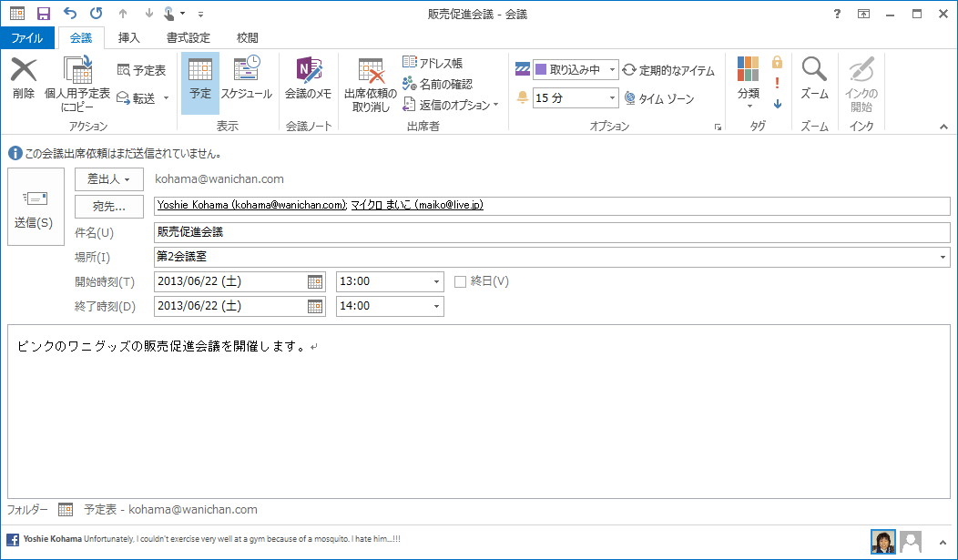
Task: Open Outlook help question mark
Action: (837, 14)
